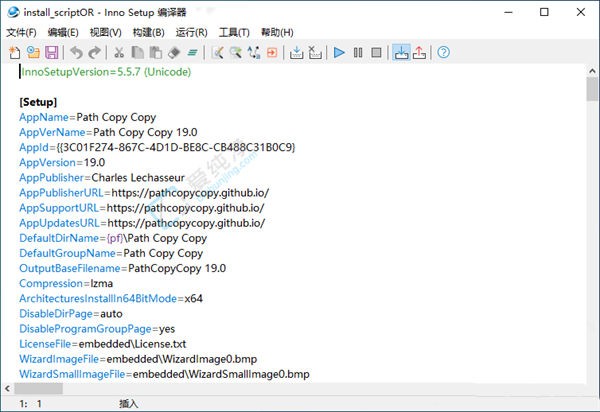600x412 pixels.
Task: Create a new script file
Action: click(15, 52)
